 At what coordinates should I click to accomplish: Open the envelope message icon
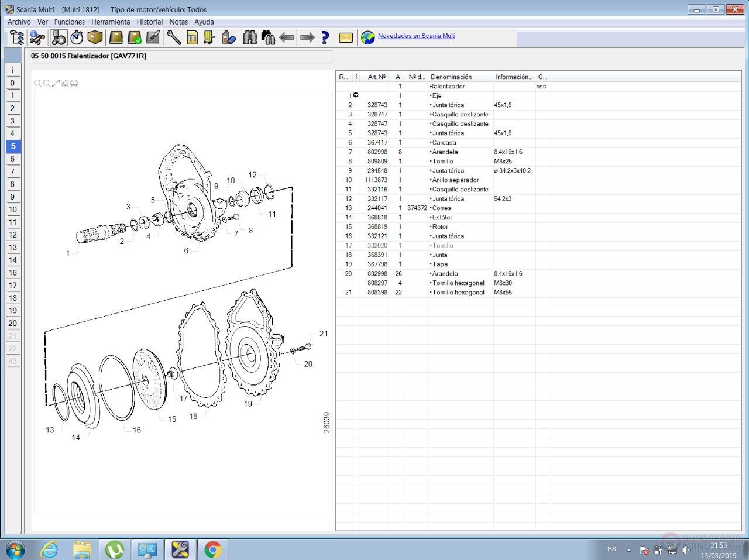coord(346,38)
